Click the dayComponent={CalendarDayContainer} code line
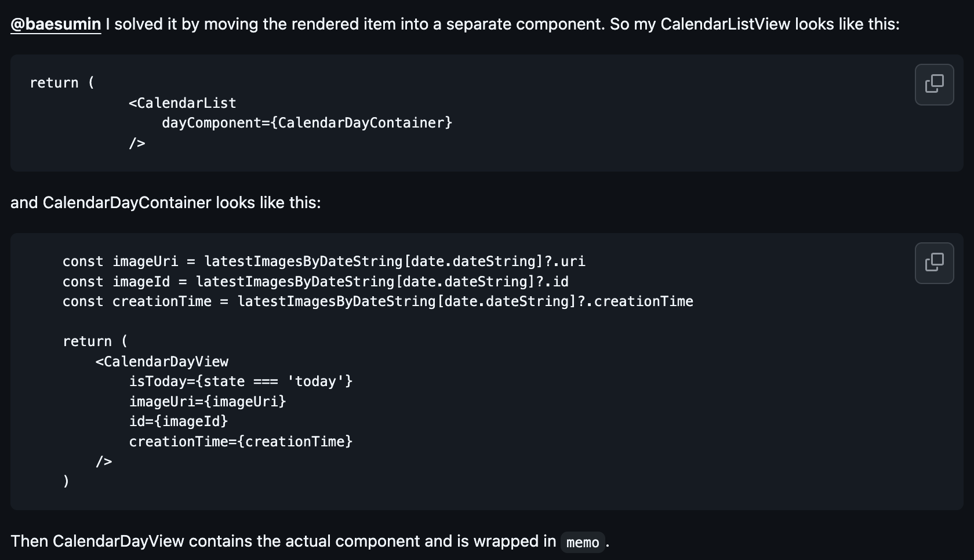This screenshot has width=974, height=560. pos(307,123)
